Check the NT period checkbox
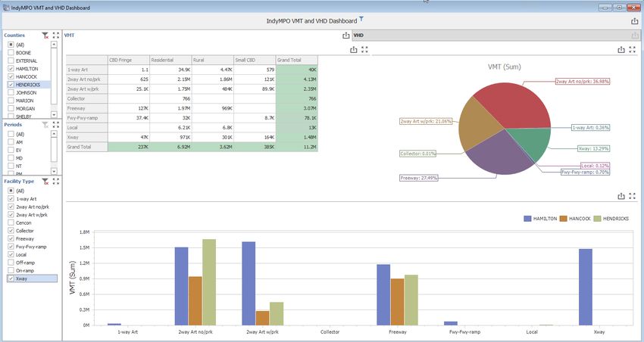Screen dimensions: 644x342 [x=11, y=166]
